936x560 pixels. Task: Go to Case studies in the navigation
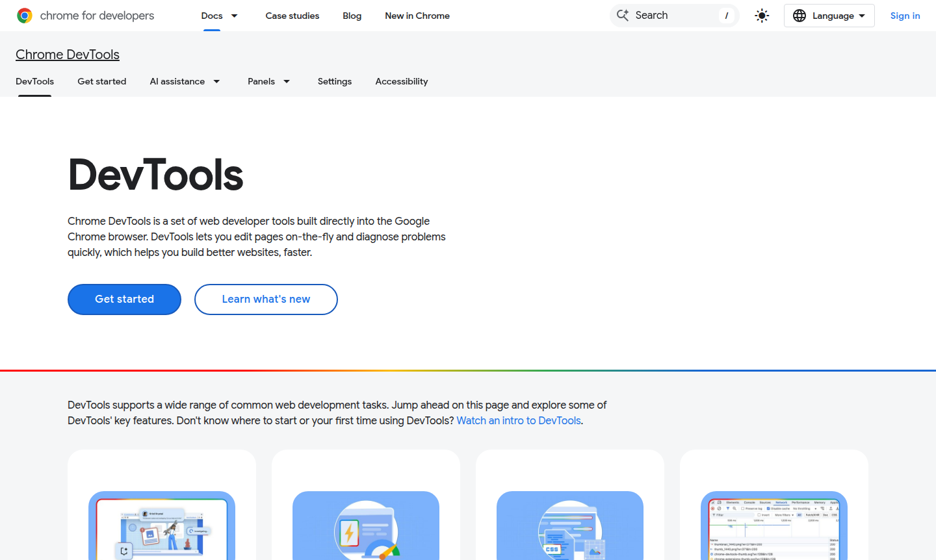pyautogui.click(x=292, y=16)
